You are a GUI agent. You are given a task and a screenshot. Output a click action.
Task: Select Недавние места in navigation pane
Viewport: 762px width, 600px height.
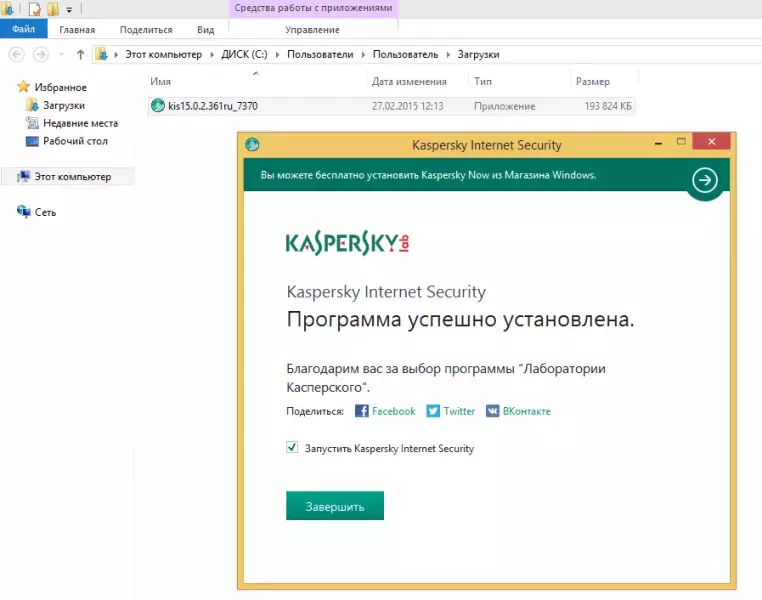tap(81, 123)
